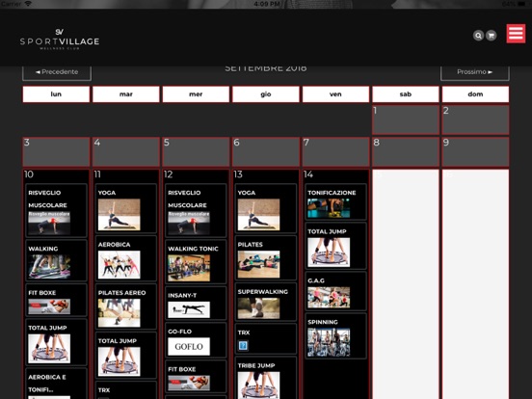Select calendar day 1 cell
532x399 pixels.
pos(406,120)
